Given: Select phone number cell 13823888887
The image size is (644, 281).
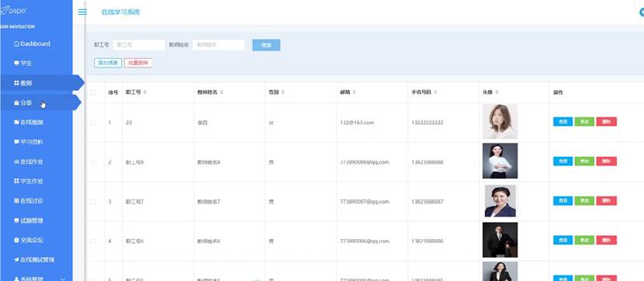Looking at the screenshot, I should 428,202.
